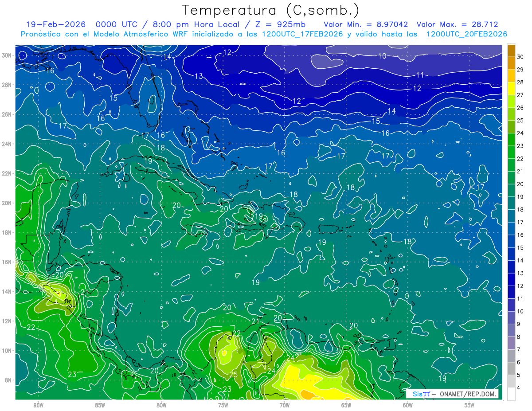The image size is (532, 411).
Task: Click latitude axis label "14N"
Action: (x=7, y=292)
